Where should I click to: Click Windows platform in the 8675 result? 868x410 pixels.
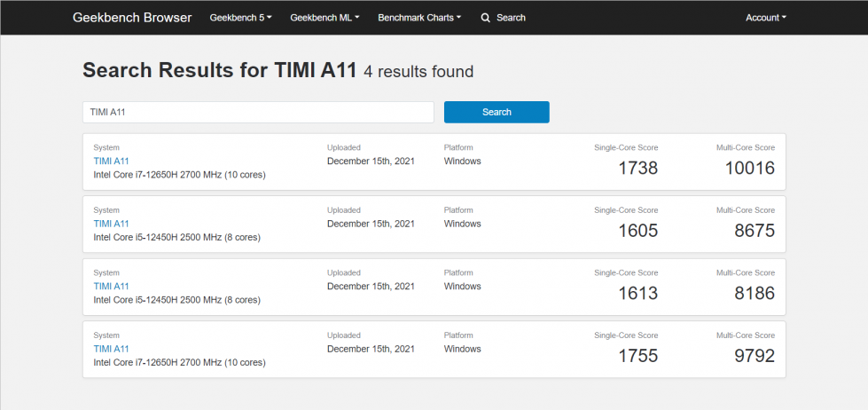coord(462,224)
